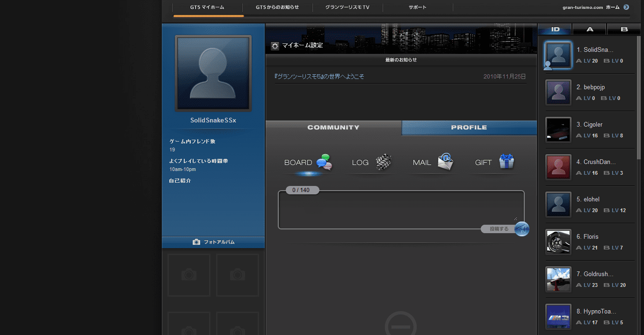The height and width of the screenshot is (335, 644).
Task: Sort friends list by B-spec tab
Action: 624,29
